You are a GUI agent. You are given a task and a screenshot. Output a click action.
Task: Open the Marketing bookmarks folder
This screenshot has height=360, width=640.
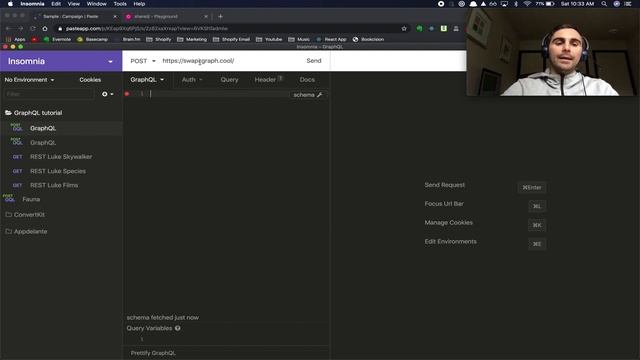point(192,39)
